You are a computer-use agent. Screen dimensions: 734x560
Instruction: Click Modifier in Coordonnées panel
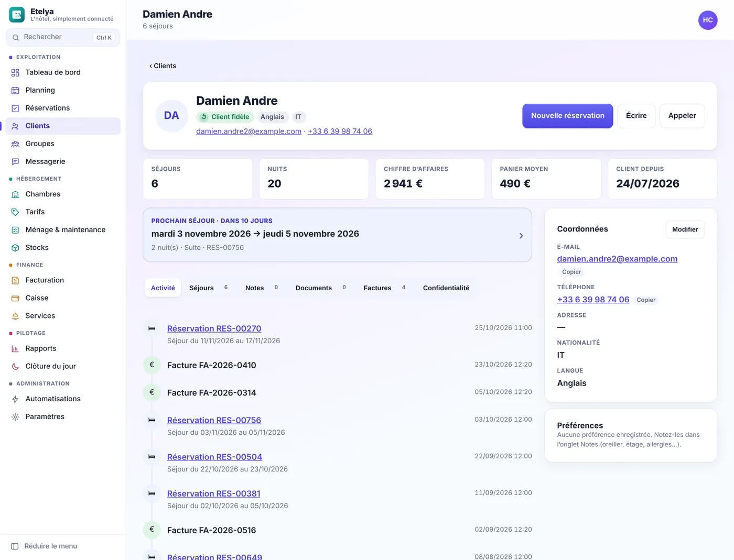[x=685, y=229]
